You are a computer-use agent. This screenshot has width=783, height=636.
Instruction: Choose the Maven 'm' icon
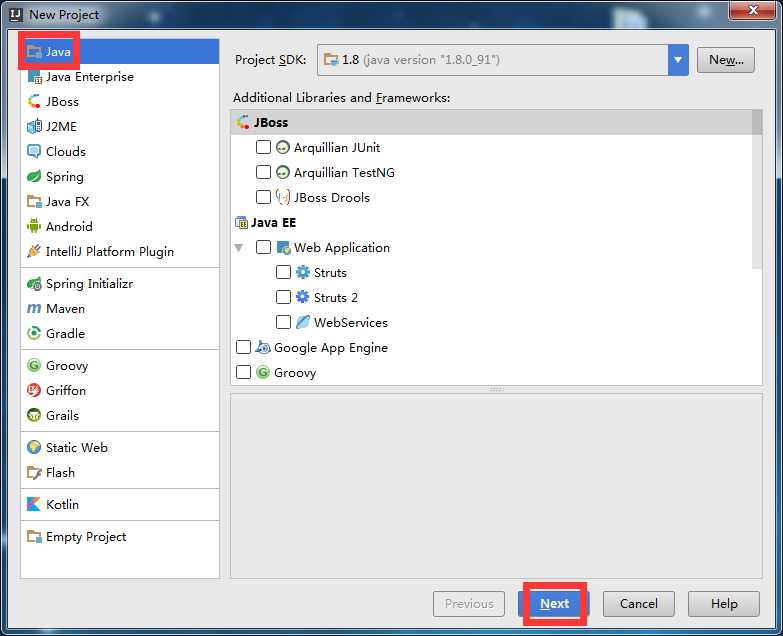(x=34, y=309)
